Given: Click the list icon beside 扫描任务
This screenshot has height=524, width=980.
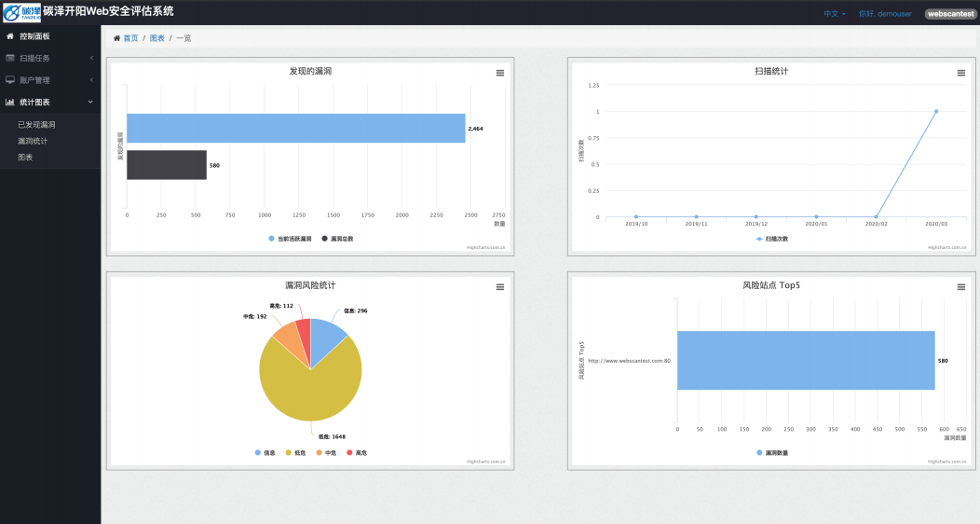Looking at the screenshot, I should 10,58.
